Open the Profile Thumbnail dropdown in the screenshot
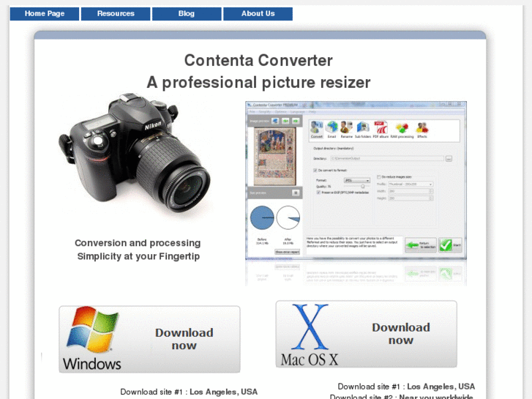The image size is (532, 399). tap(411, 184)
